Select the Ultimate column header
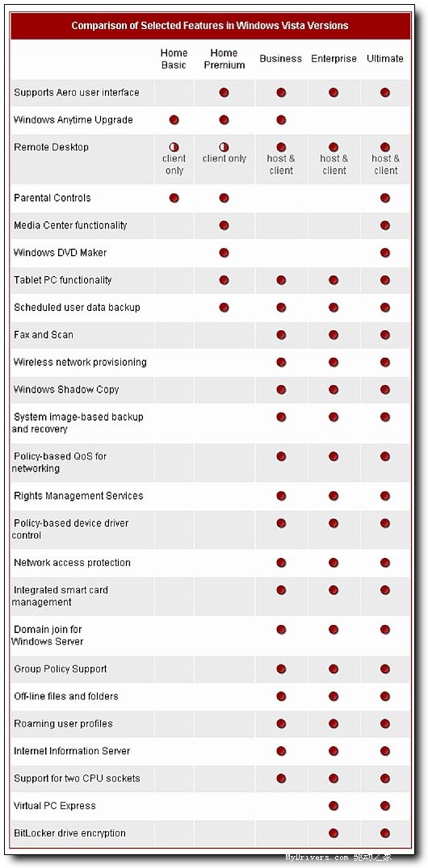Viewport: 428px width, 868px height. click(385, 59)
